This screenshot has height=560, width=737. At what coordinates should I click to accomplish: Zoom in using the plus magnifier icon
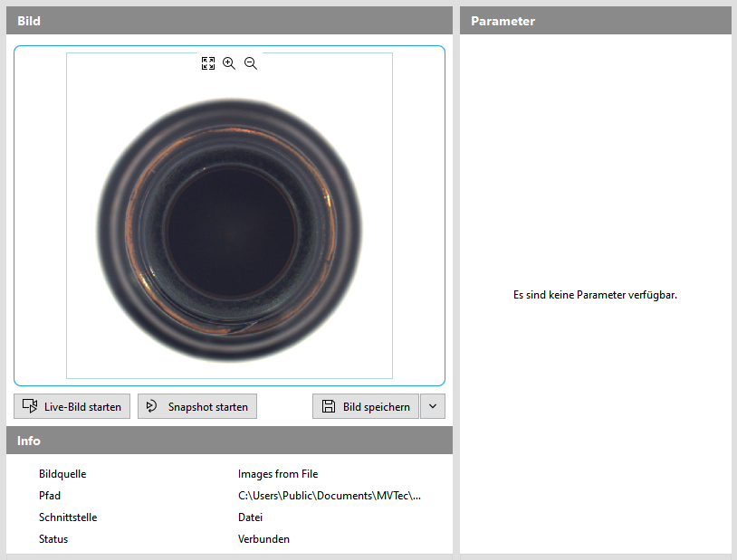pyautogui.click(x=229, y=63)
